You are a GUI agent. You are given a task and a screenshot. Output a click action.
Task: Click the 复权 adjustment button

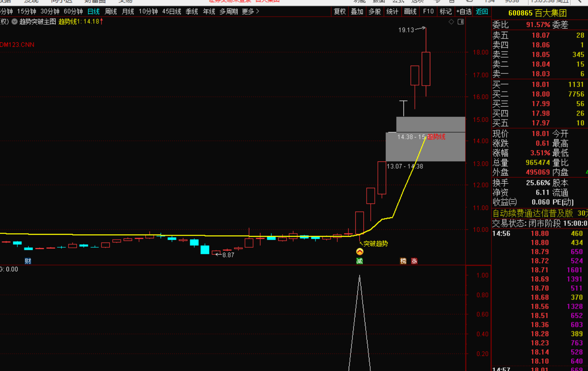(340, 11)
